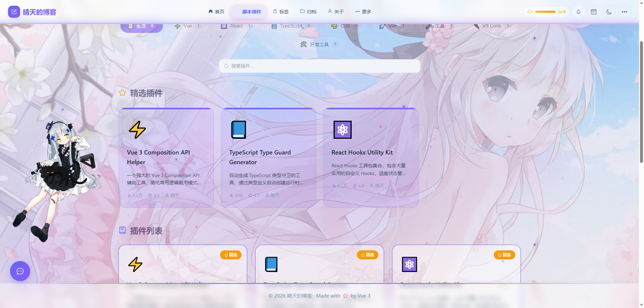Viewport: 644px width, 308px height.
Task: Open the calendar icon in header
Action: click(594, 12)
